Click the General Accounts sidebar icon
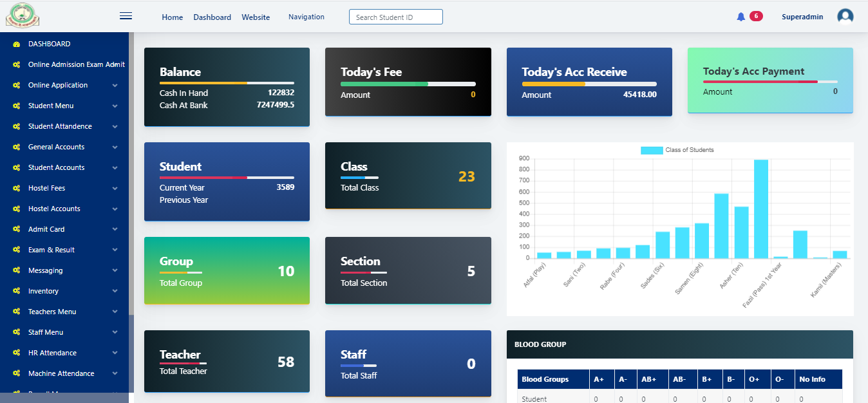868x403 pixels. click(16, 147)
